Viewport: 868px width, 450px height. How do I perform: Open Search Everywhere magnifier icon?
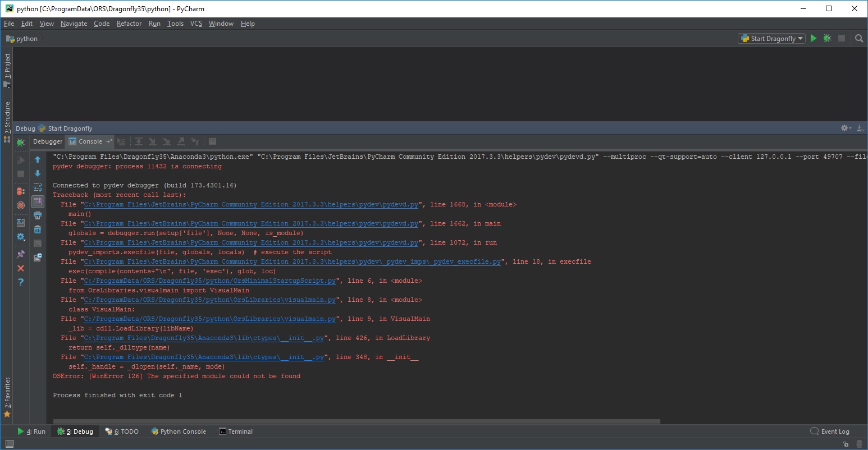(858, 38)
